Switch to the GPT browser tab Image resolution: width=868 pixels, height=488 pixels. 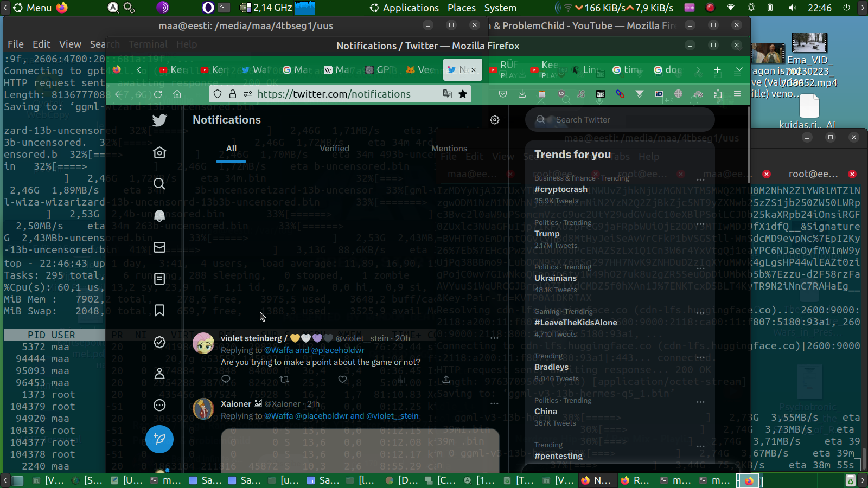(378, 70)
